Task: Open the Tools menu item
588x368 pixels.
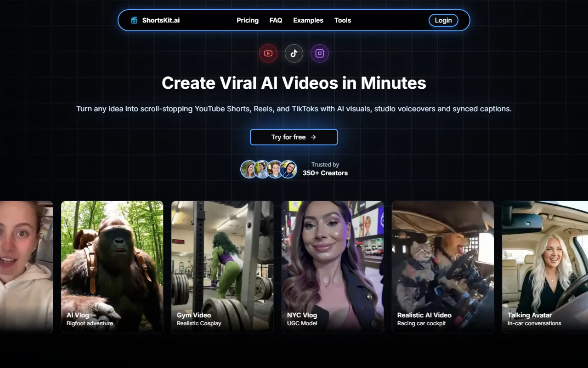Action: (x=343, y=20)
